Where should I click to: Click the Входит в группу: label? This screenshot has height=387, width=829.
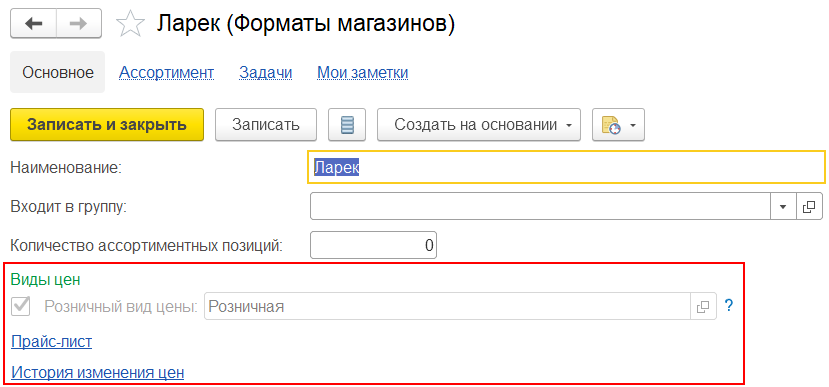pos(69,207)
